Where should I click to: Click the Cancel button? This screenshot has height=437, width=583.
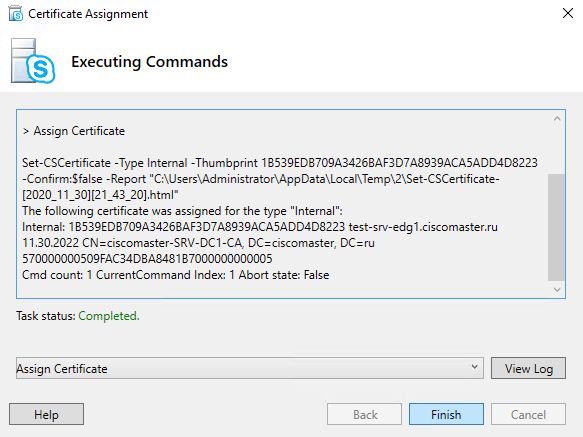click(528, 414)
